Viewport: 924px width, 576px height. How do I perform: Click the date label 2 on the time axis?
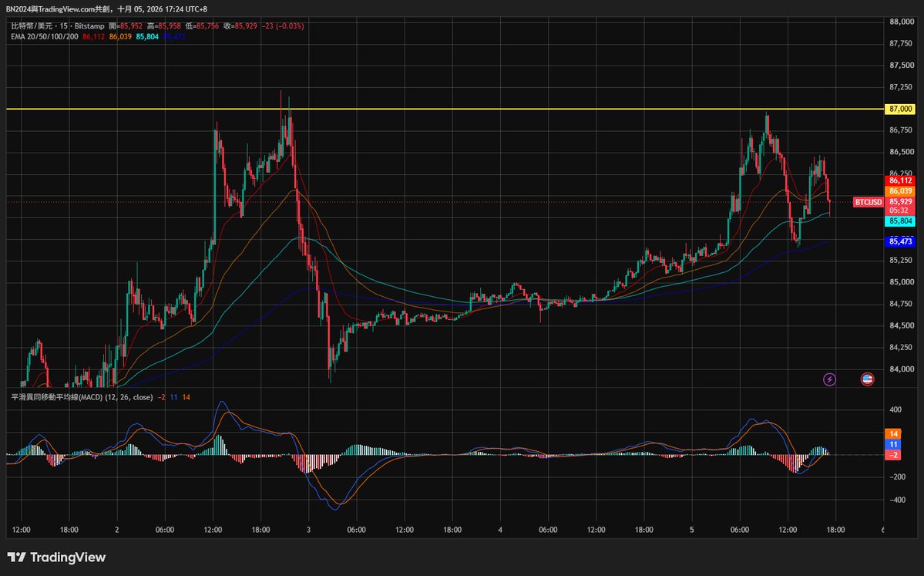coord(117,530)
